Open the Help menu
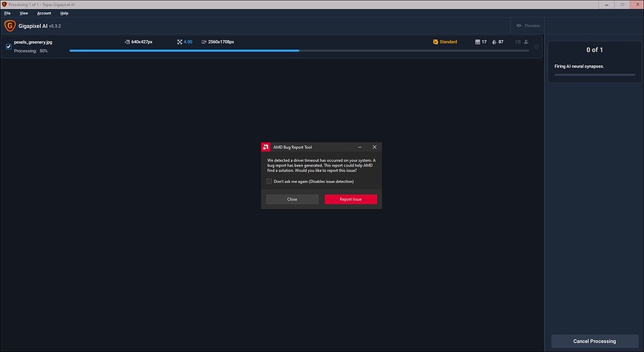 pyautogui.click(x=64, y=13)
